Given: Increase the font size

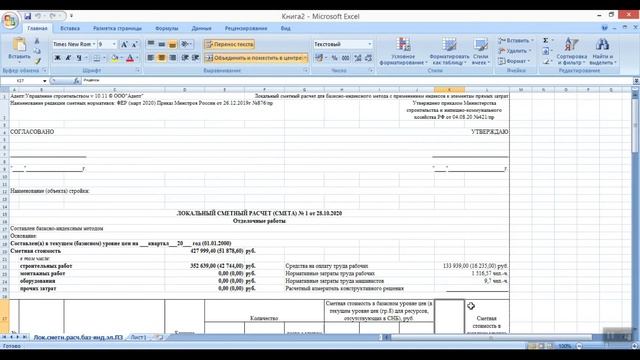Looking at the screenshot, I should click(124, 44).
